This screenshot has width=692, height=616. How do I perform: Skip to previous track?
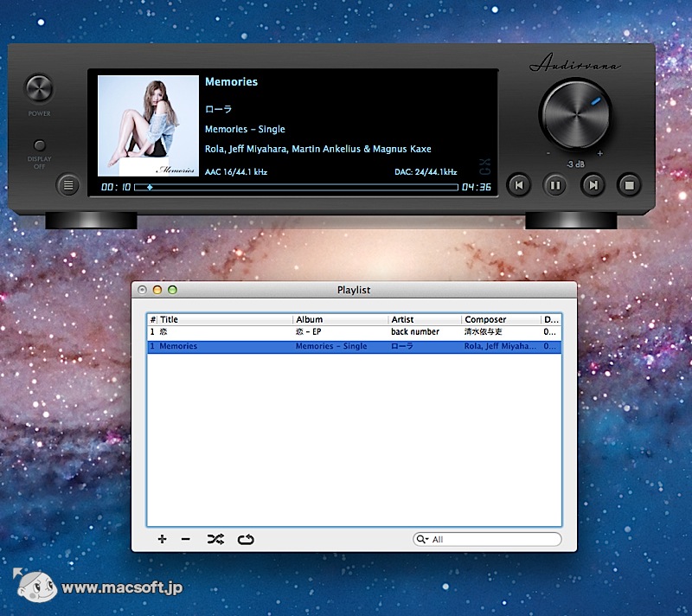(x=519, y=185)
